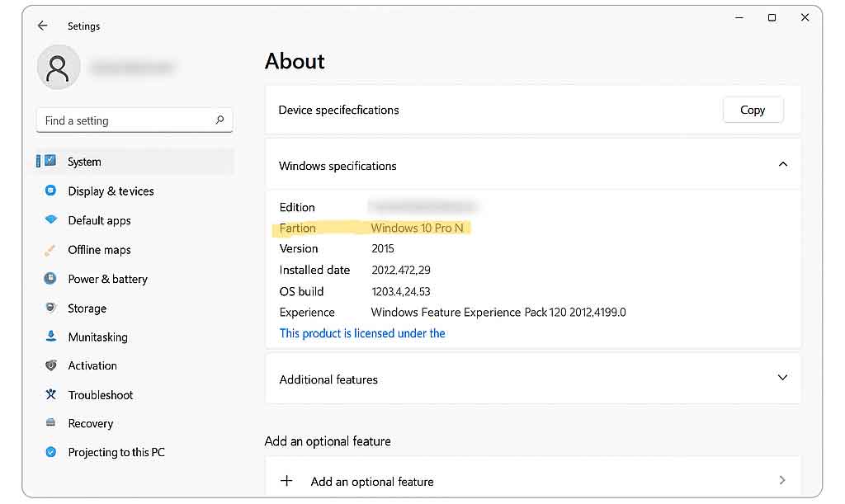Click the Offline maps icon
The width and height of the screenshot is (845, 504).
[50, 249]
